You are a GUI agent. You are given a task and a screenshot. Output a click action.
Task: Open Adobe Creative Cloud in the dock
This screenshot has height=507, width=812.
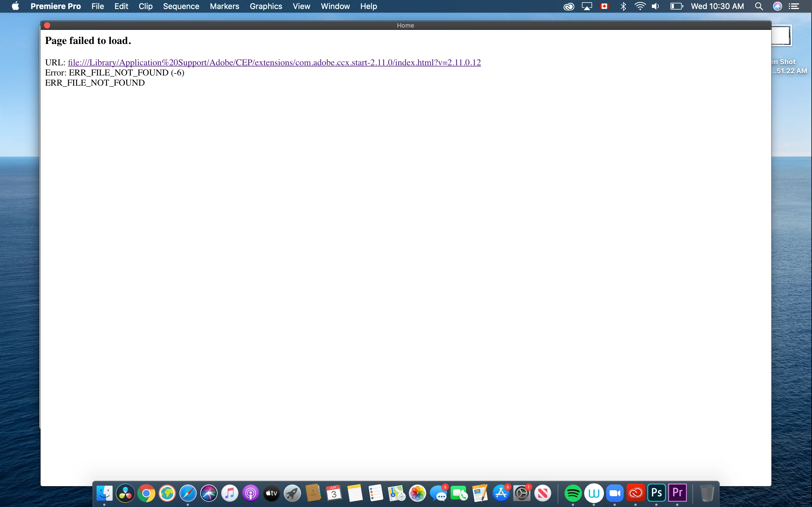pyautogui.click(x=636, y=493)
